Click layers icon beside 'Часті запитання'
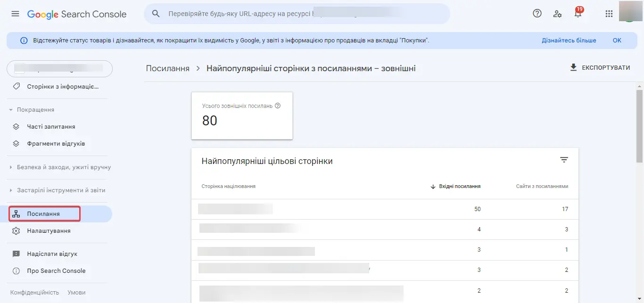Image resolution: width=644 pixels, height=303 pixels. click(16, 127)
